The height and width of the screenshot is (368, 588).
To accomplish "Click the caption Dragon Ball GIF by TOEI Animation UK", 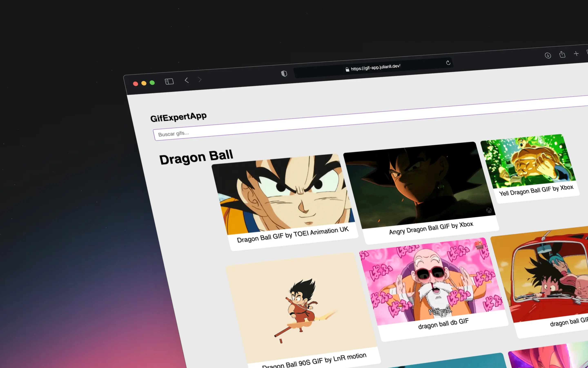I will tap(293, 235).
